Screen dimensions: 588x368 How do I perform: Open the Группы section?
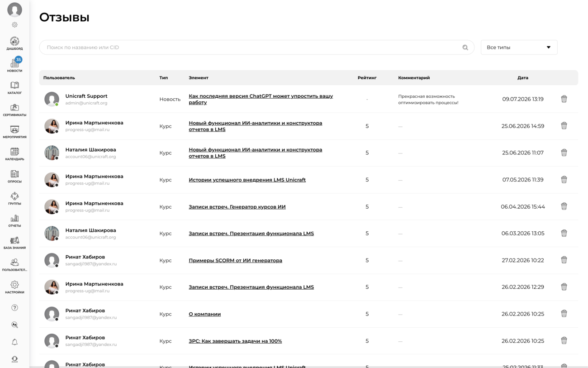[x=14, y=199]
